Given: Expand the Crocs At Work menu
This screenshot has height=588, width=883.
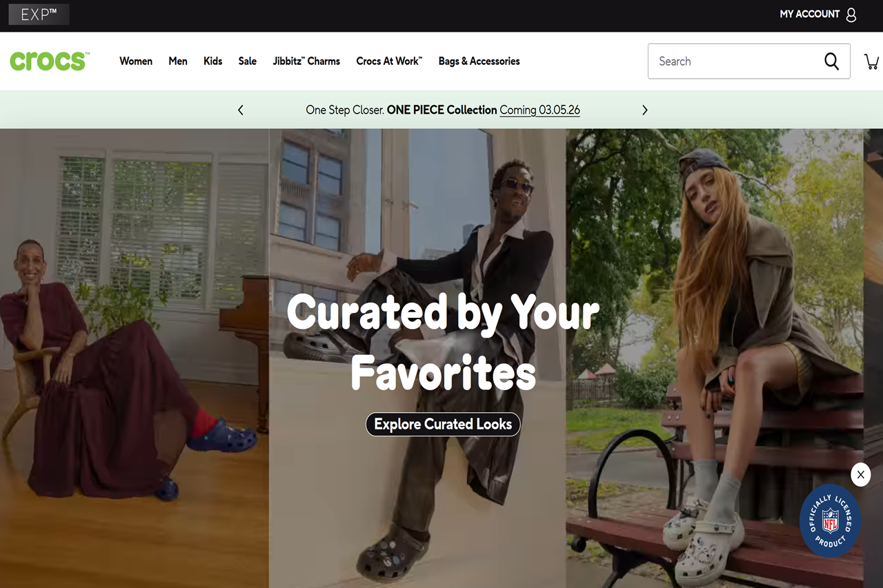Looking at the screenshot, I should point(388,61).
